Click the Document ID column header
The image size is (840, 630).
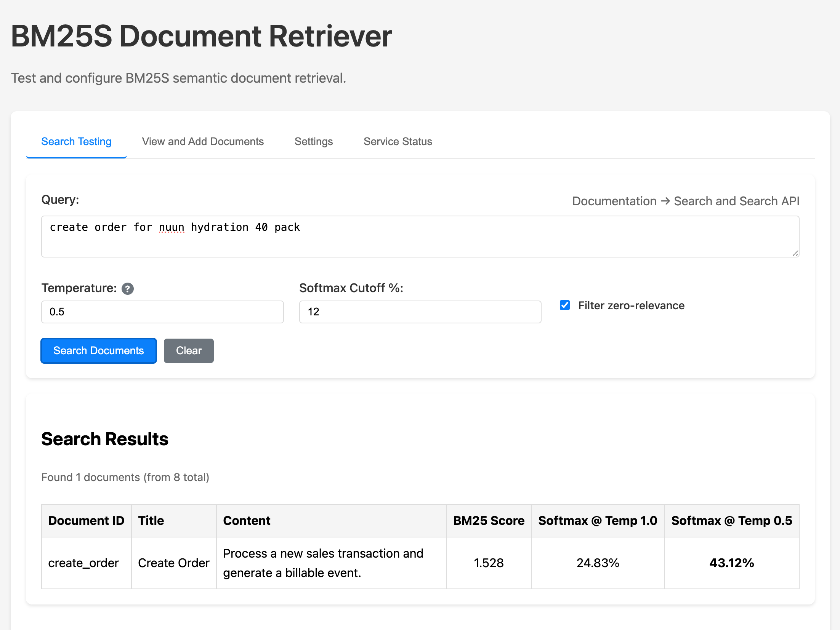(87, 521)
